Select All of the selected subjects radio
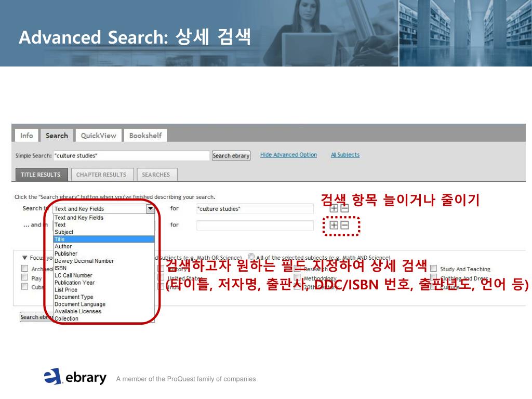This screenshot has width=532, height=399. tap(251, 257)
